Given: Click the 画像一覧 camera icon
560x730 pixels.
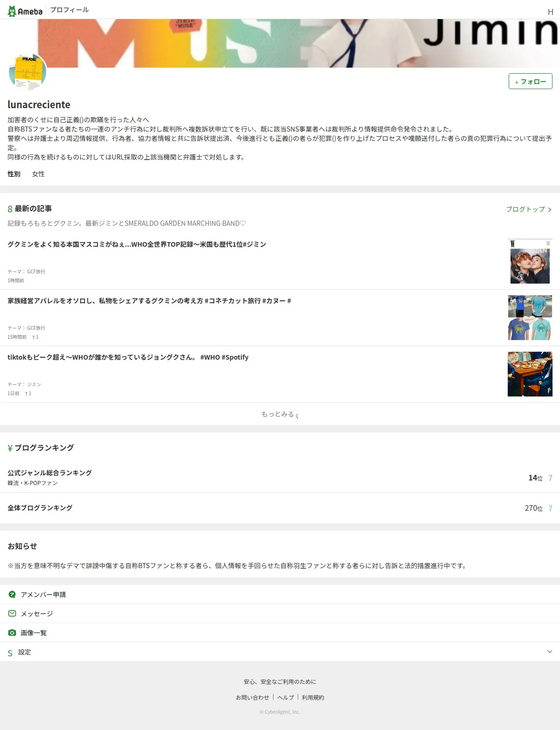Looking at the screenshot, I should [x=12, y=633].
